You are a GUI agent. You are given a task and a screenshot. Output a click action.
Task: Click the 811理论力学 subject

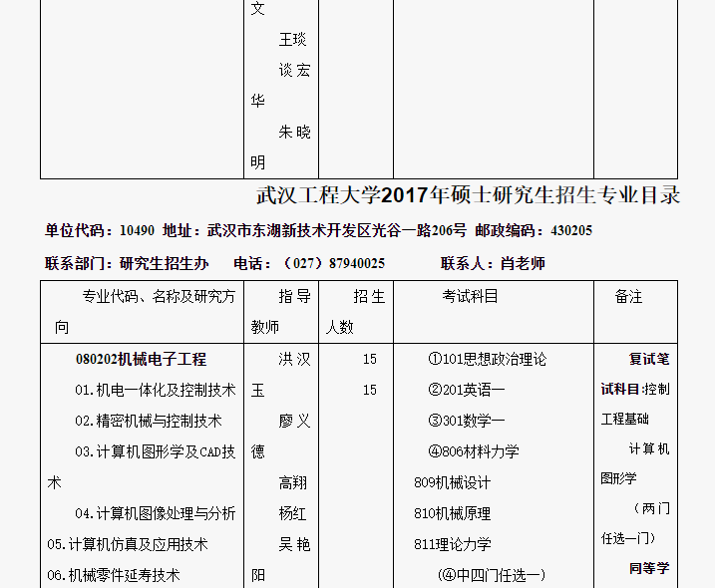(x=452, y=544)
